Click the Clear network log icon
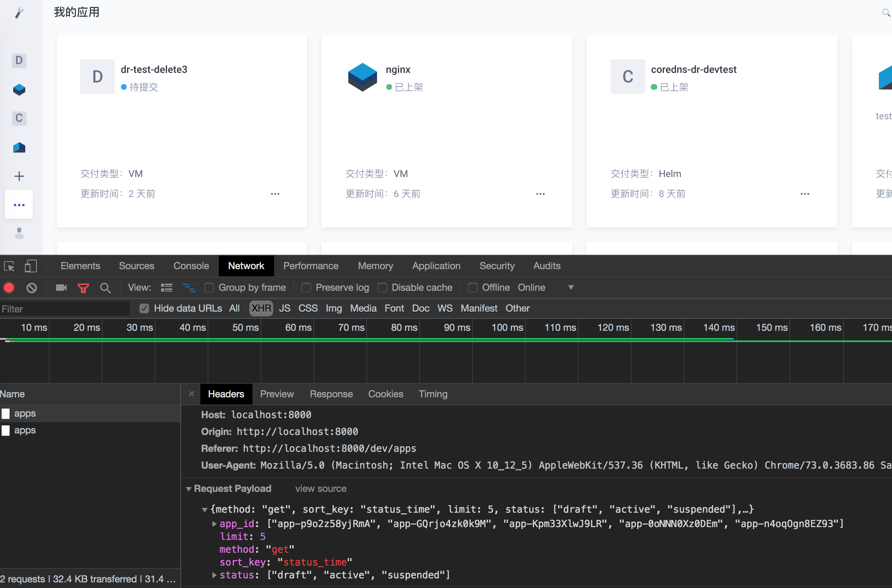This screenshot has height=588, width=892. coord(32,288)
